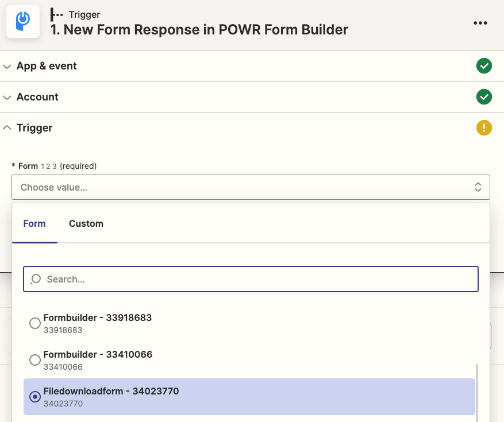Click the 'Filedownloadform - 34023770' option text
The width and height of the screenshot is (504, 422).
click(111, 391)
